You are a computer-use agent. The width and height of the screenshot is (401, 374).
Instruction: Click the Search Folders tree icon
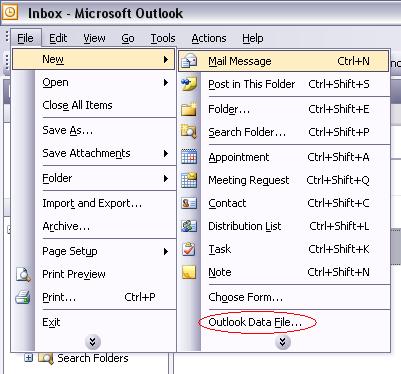click(46, 358)
